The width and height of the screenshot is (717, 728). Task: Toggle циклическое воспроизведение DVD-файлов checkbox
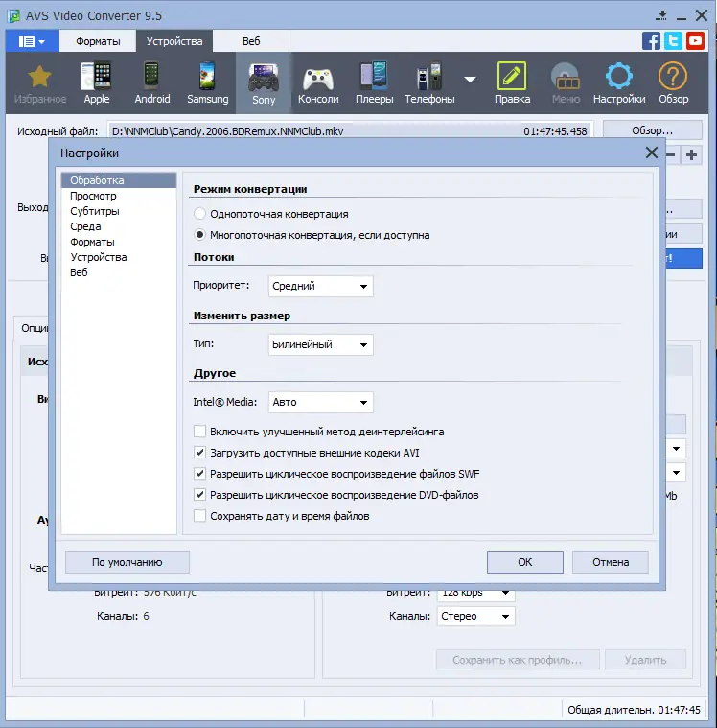199,495
